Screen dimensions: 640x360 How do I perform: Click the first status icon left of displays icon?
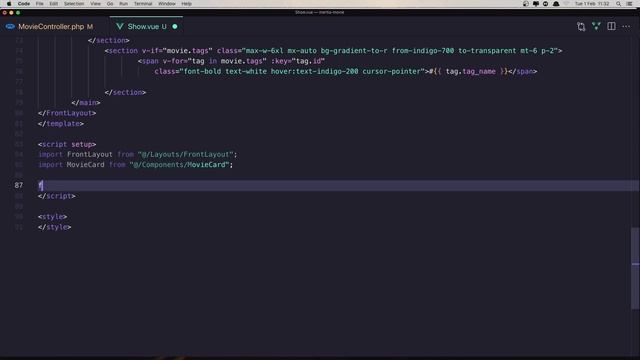click(525, 4)
